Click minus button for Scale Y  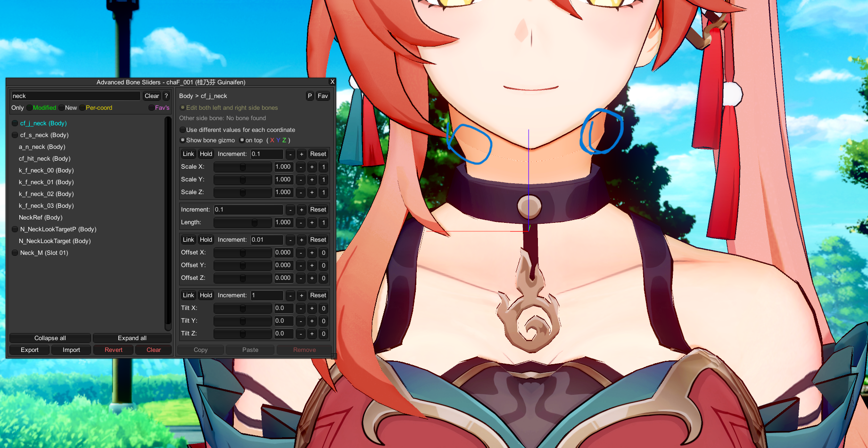click(x=301, y=179)
